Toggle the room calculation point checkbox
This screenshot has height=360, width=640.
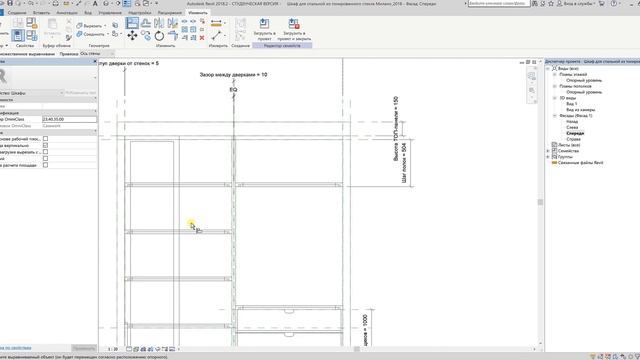tap(45, 165)
